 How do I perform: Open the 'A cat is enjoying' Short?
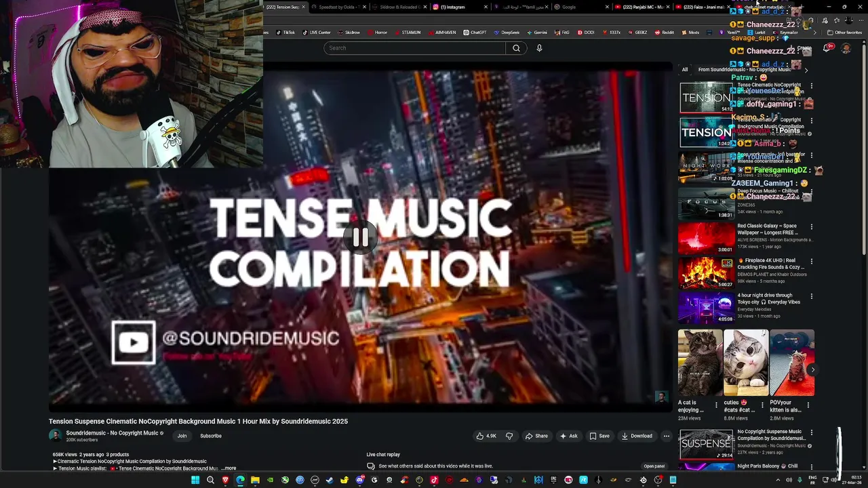701,363
